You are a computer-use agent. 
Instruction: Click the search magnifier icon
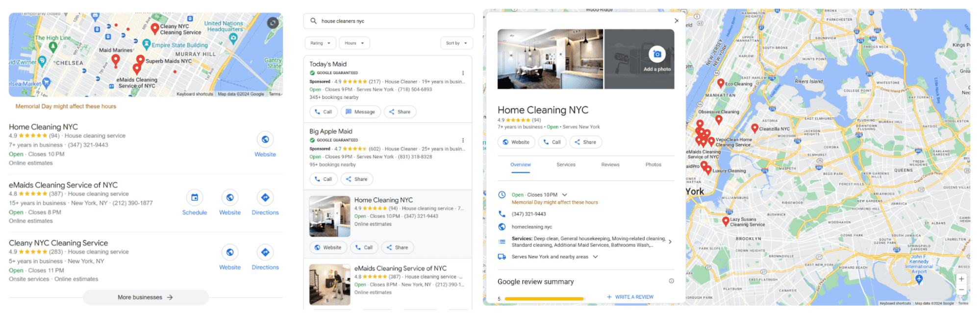[313, 21]
